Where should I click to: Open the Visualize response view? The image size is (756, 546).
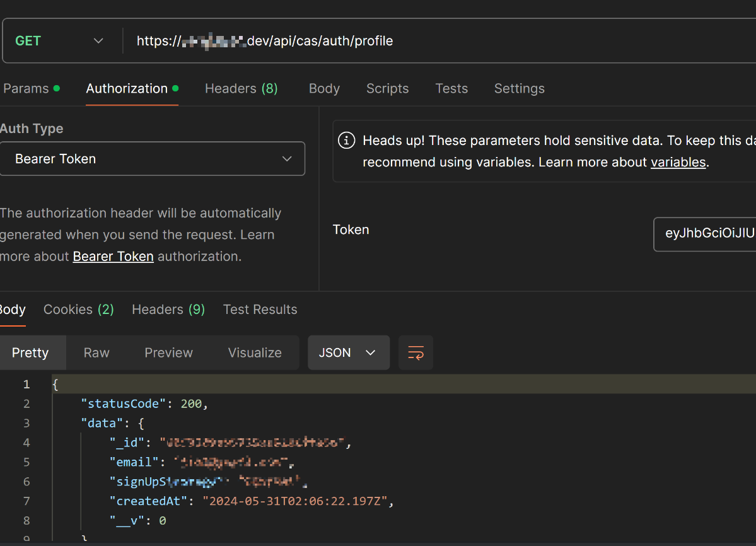255,352
